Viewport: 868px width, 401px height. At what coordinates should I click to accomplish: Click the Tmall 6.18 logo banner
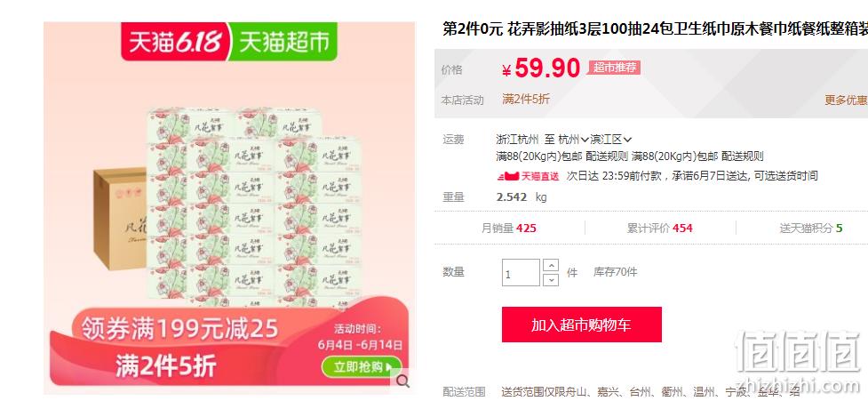coord(174,42)
